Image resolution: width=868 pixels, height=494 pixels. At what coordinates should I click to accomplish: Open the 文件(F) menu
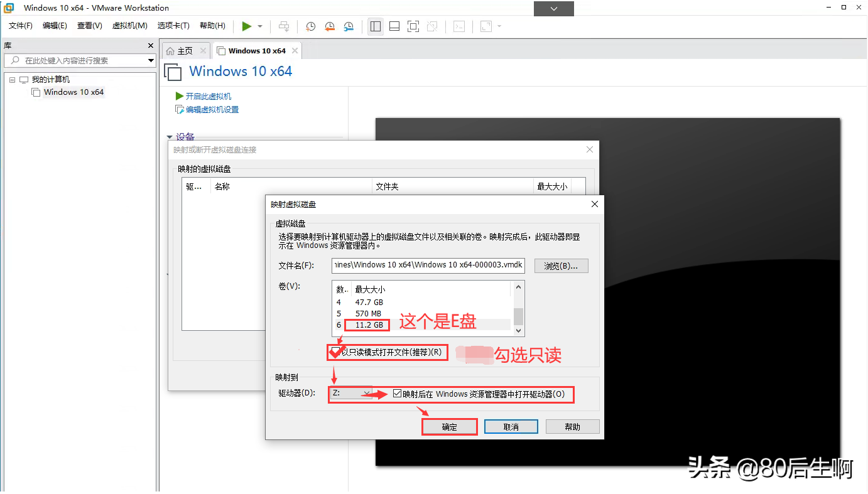[x=21, y=26]
